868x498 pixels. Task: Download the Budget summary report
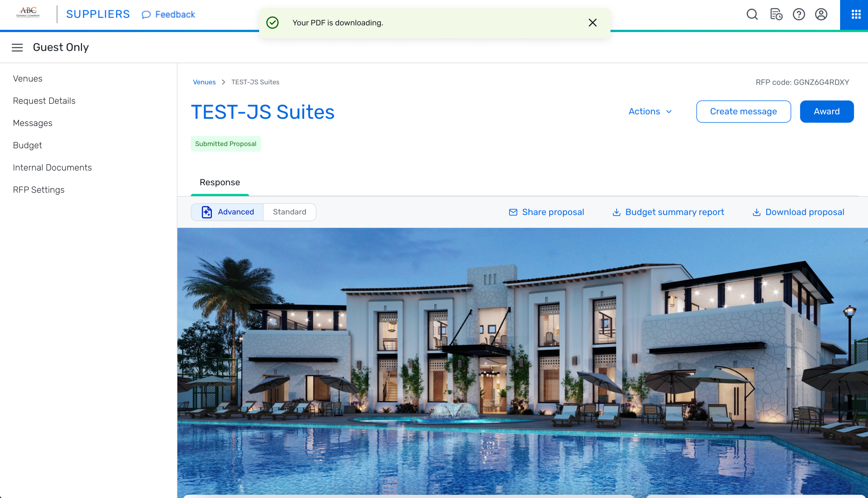click(x=668, y=212)
